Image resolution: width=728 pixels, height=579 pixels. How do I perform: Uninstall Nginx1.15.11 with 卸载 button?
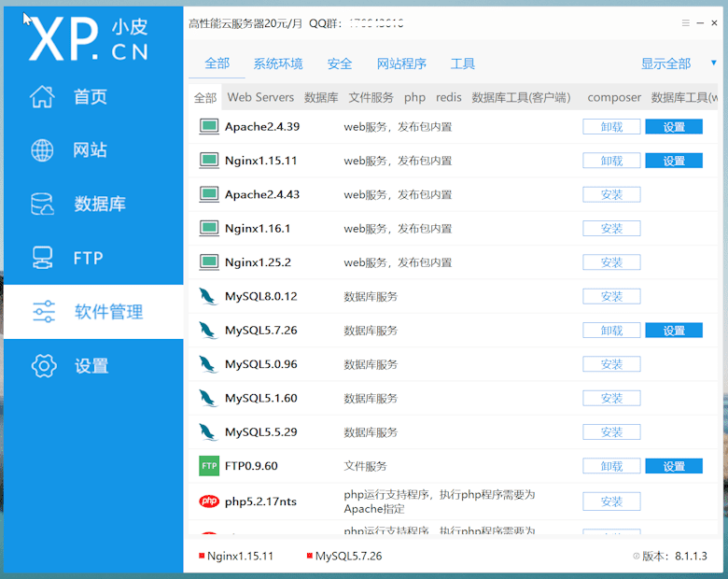click(x=611, y=161)
